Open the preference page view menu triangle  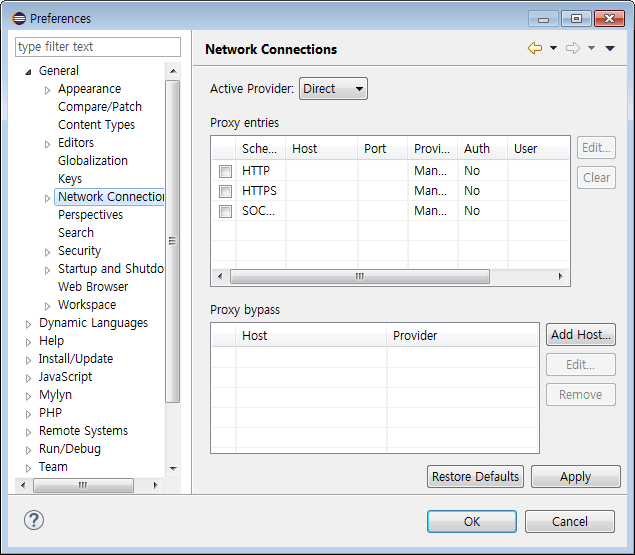[610, 48]
